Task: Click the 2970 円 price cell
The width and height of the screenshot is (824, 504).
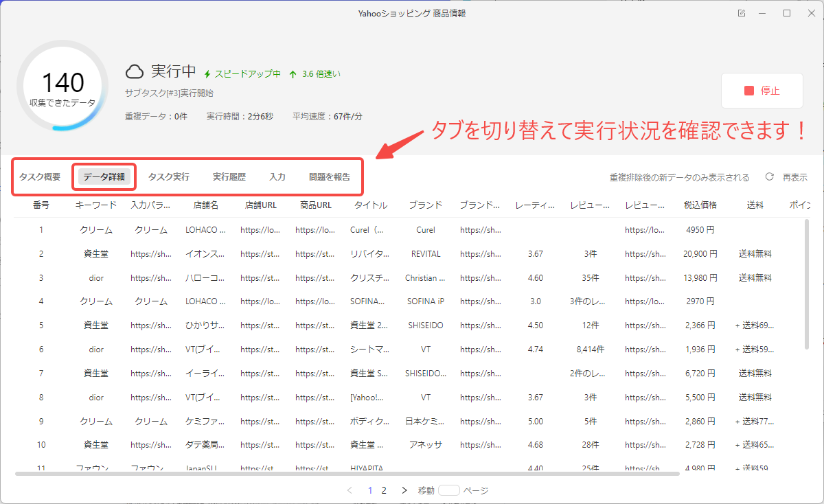Action: pos(700,301)
